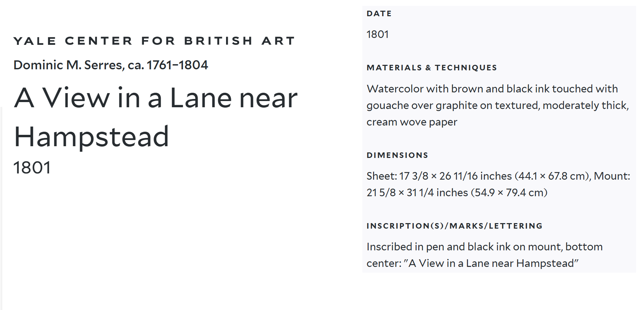Select the 1801 value under DATE
This screenshot has width=644, height=310.
(378, 34)
